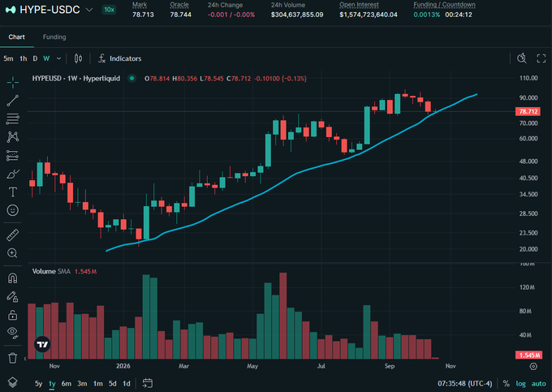The image size is (552, 392).
Task: Open timezone menu showing UTC-4
Action: click(464, 384)
